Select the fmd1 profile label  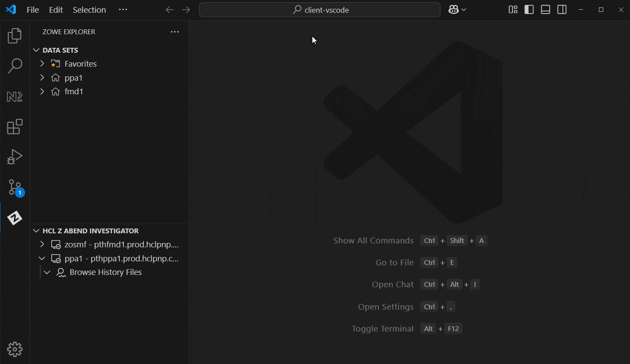pos(74,91)
